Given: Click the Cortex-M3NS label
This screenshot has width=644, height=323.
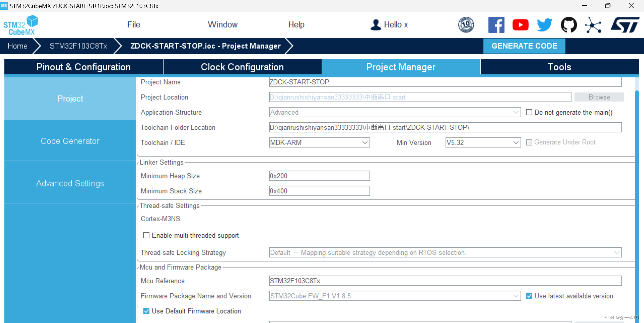Looking at the screenshot, I should click(160, 219).
